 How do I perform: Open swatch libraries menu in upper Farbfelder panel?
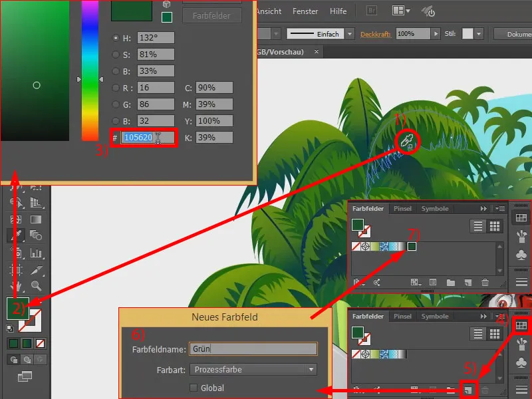click(358, 282)
